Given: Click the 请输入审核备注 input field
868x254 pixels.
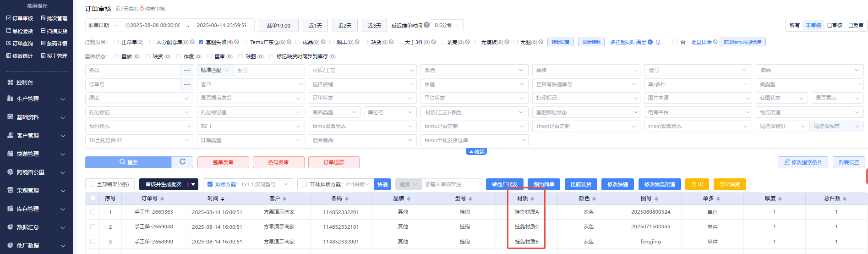Looking at the screenshot, I should point(451,184).
